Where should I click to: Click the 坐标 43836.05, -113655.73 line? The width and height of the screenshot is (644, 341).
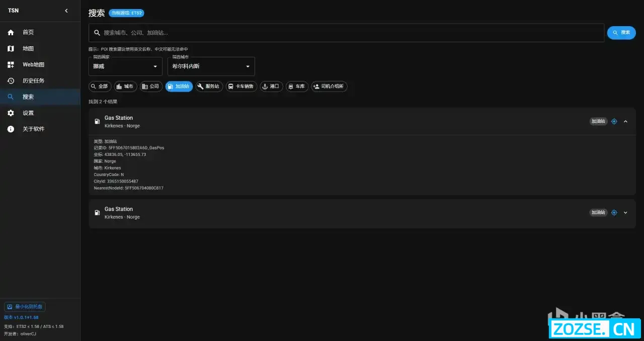[120, 154]
